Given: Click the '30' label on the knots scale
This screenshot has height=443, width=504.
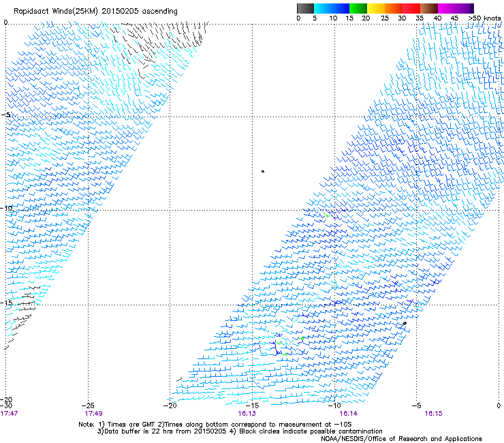Looking at the screenshot, I should 402,18.
